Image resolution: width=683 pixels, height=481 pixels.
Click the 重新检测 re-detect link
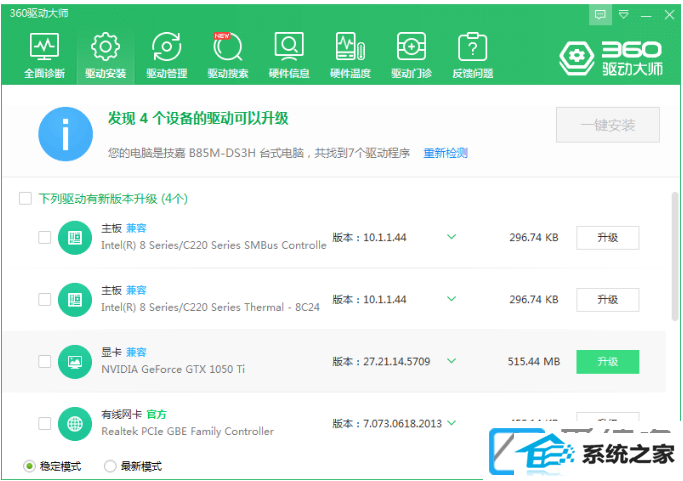[x=445, y=153]
